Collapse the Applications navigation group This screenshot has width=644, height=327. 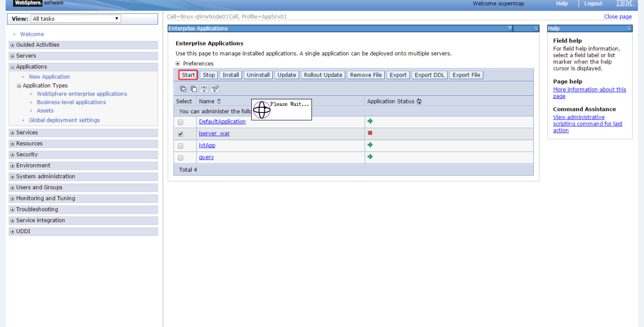pos(13,67)
